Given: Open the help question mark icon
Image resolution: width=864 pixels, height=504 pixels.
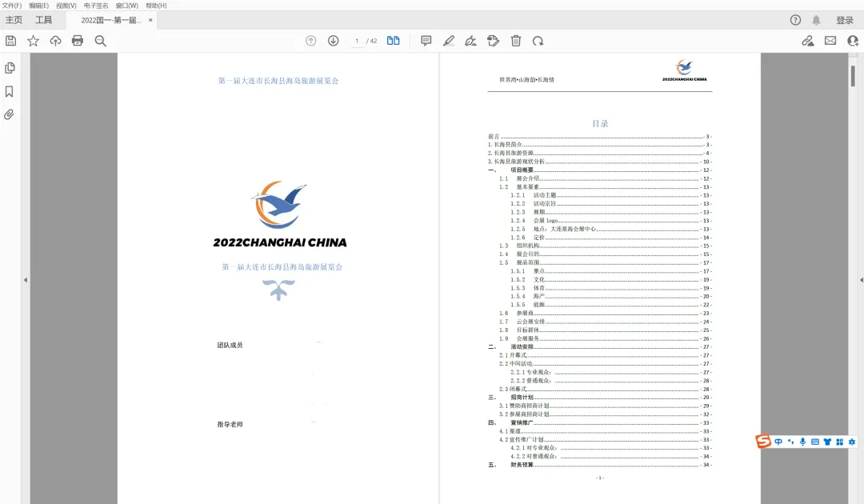Looking at the screenshot, I should coord(795,20).
